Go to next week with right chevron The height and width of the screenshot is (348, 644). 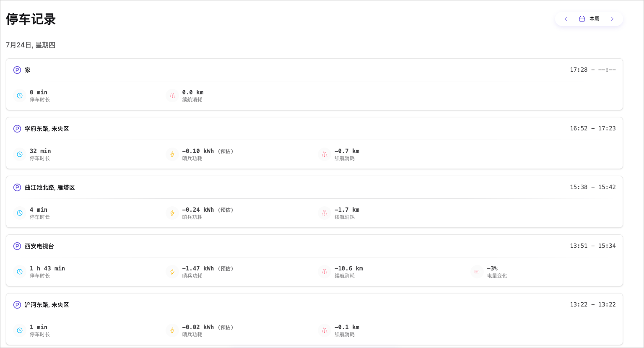(x=612, y=19)
